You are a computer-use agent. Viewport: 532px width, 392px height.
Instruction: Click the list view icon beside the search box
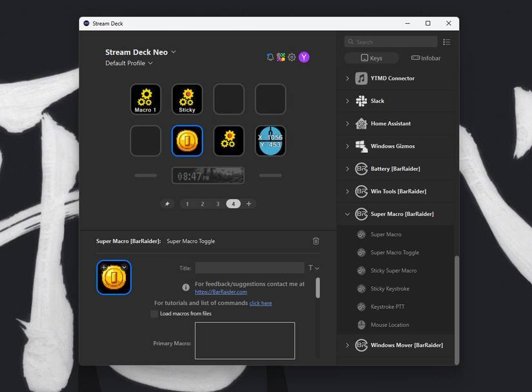pyautogui.click(x=446, y=41)
